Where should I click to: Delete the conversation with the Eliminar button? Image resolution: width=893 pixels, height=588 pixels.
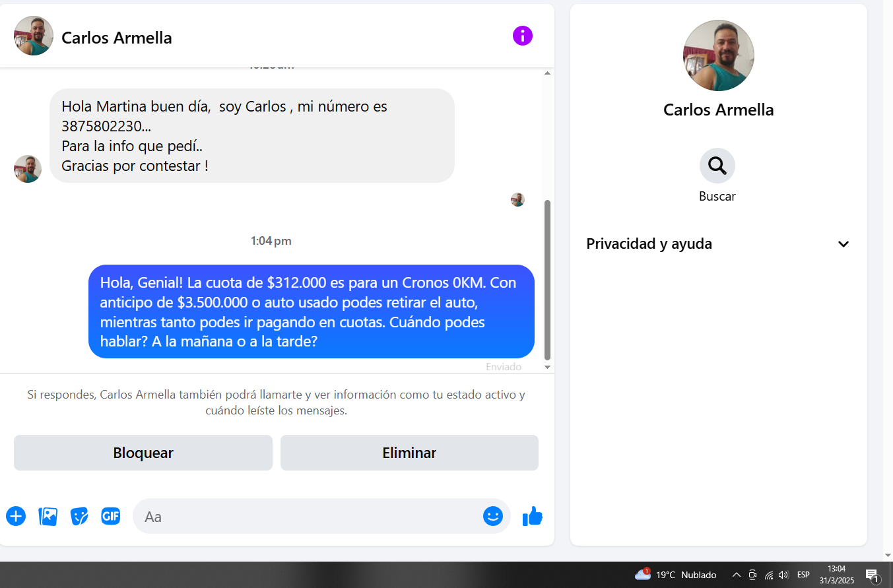(409, 453)
